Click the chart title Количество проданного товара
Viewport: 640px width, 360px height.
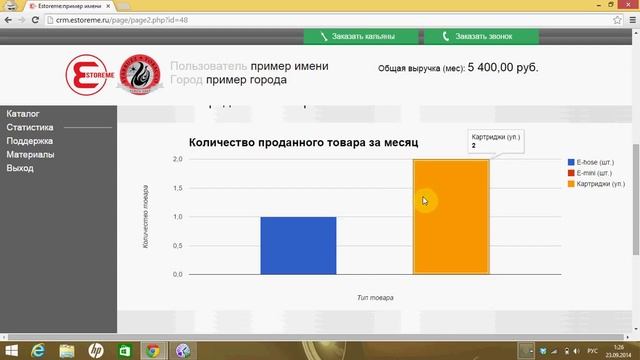[x=303, y=142]
